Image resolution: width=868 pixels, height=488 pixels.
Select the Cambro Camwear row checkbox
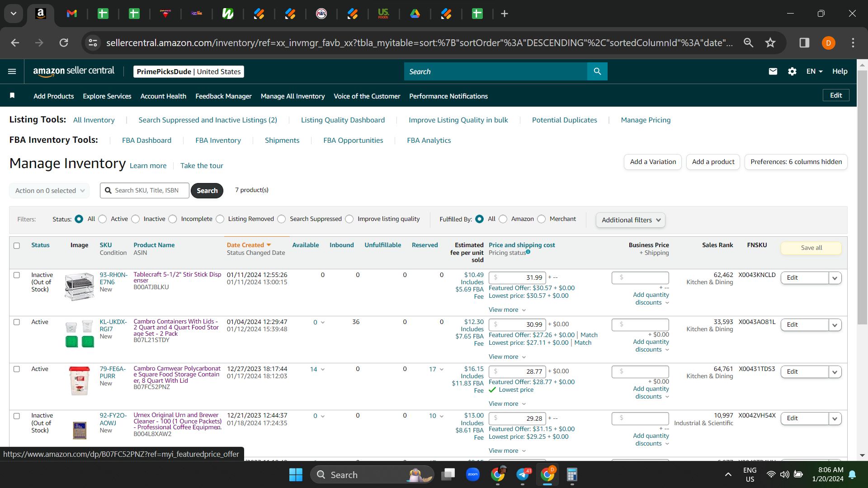[x=17, y=369]
